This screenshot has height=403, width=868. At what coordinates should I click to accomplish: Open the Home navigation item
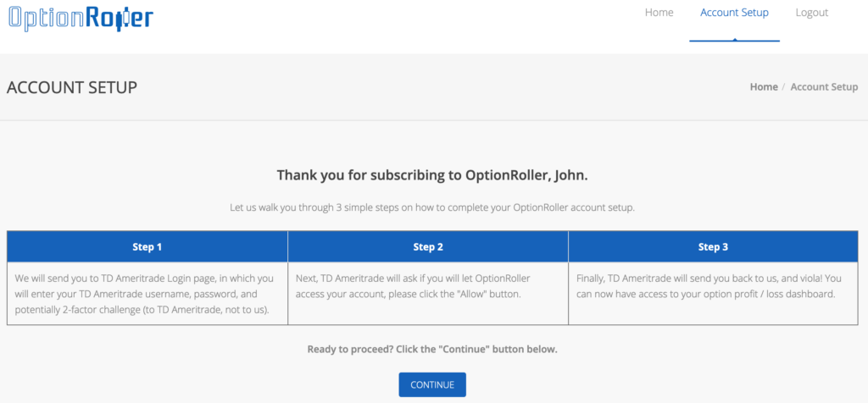coord(659,13)
